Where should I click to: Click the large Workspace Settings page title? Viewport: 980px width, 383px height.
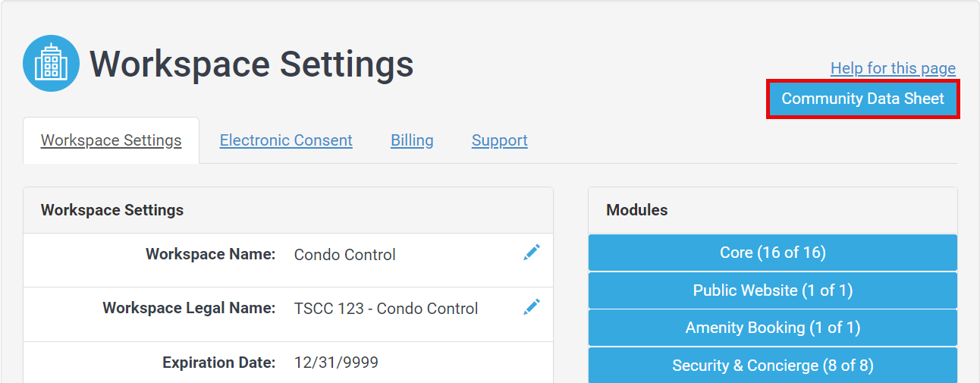[252, 64]
